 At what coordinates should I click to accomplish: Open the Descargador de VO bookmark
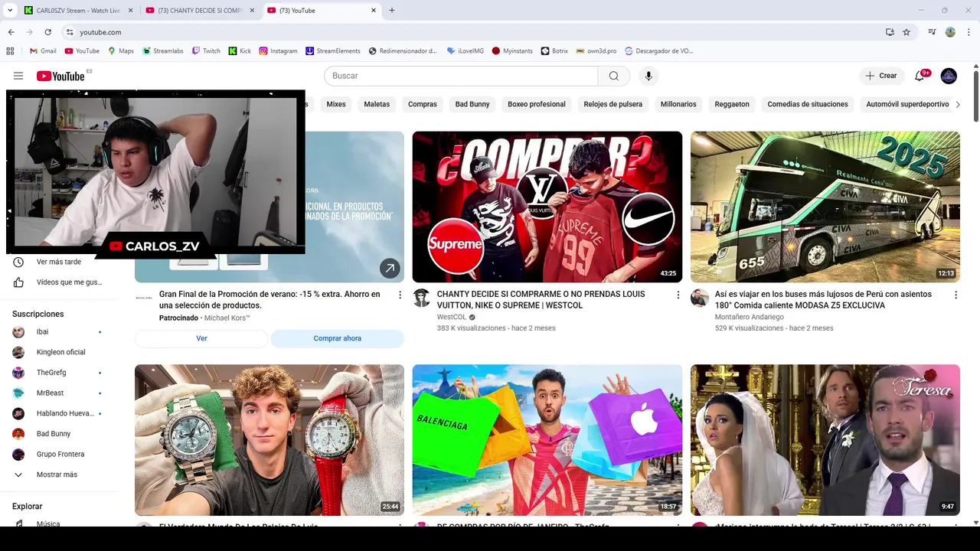658,51
